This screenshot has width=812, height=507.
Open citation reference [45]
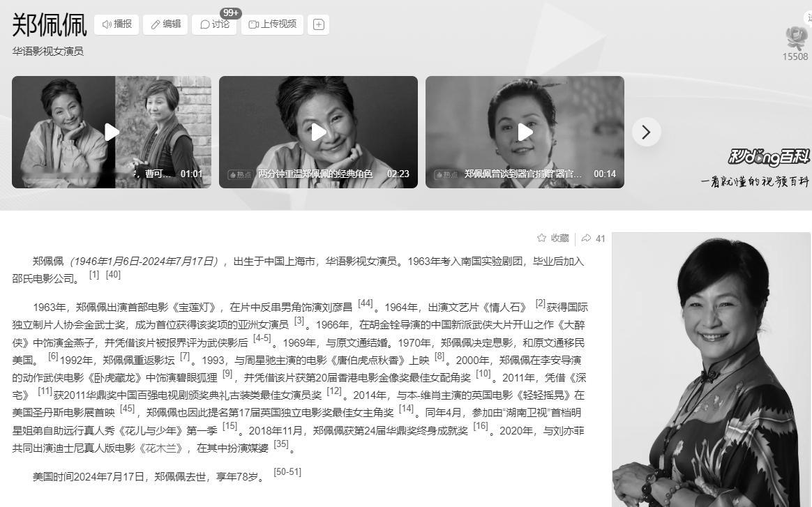point(128,409)
